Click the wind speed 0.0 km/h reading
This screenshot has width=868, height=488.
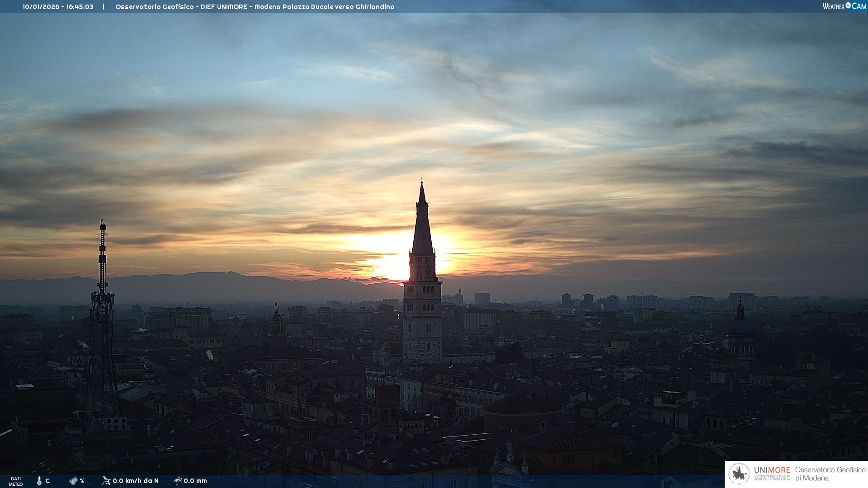pyautogui.click(x=136, y=481)
